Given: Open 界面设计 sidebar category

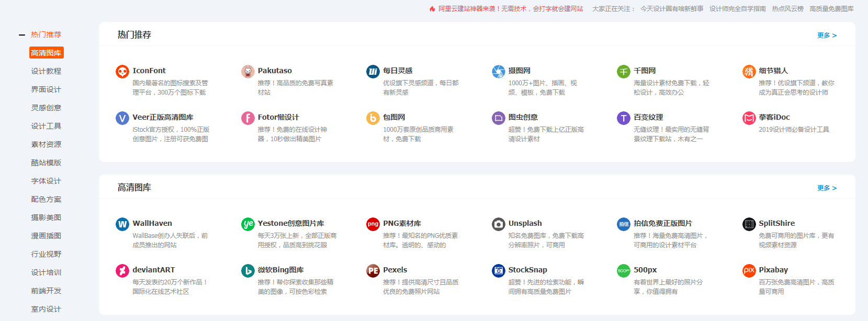Looking at the screenshot, I should tap(46, 89).
